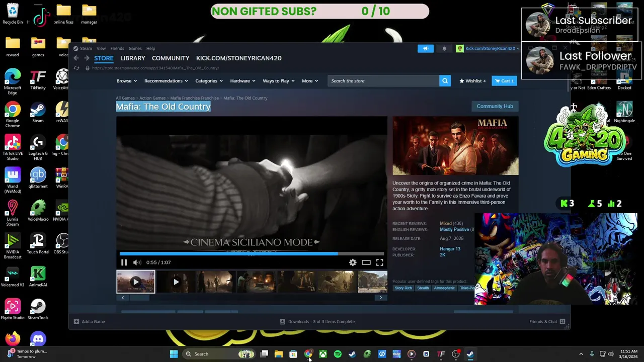
Task: Go forward with Steam's forward arrow
Action: (86, 58)
